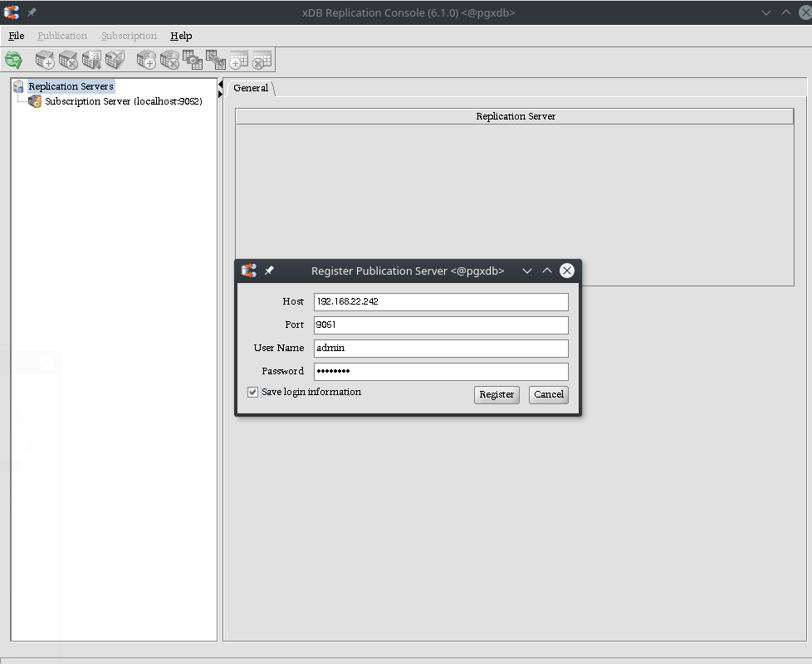
Task: Click the calendar-x Remove Schedule icon
Action: 262,60
